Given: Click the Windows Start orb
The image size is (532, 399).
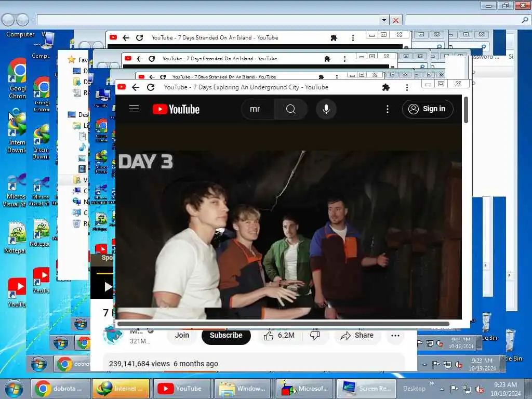Looking at the screenshot, I should pyautogui.click(x=14, y=389).
